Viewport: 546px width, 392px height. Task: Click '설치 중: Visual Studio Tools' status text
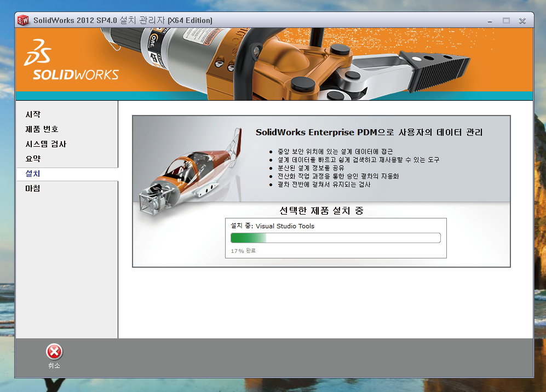coord(272,226)
